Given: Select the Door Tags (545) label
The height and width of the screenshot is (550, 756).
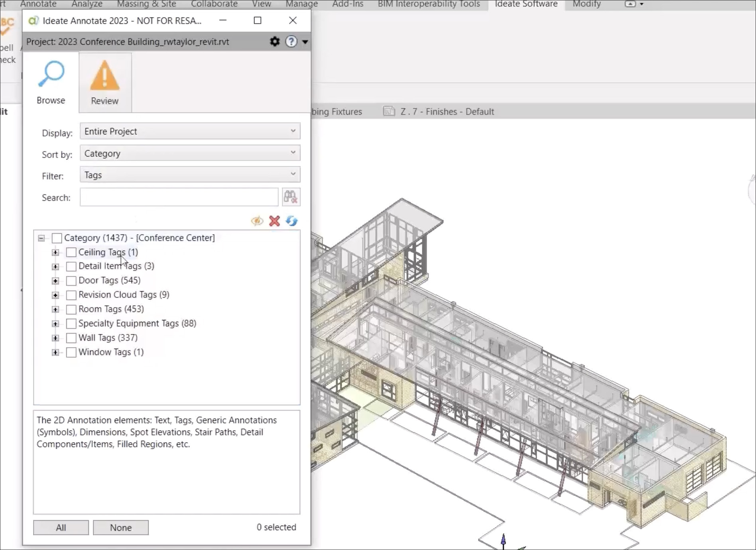Looking at the screenshot, I should point(110,281).
